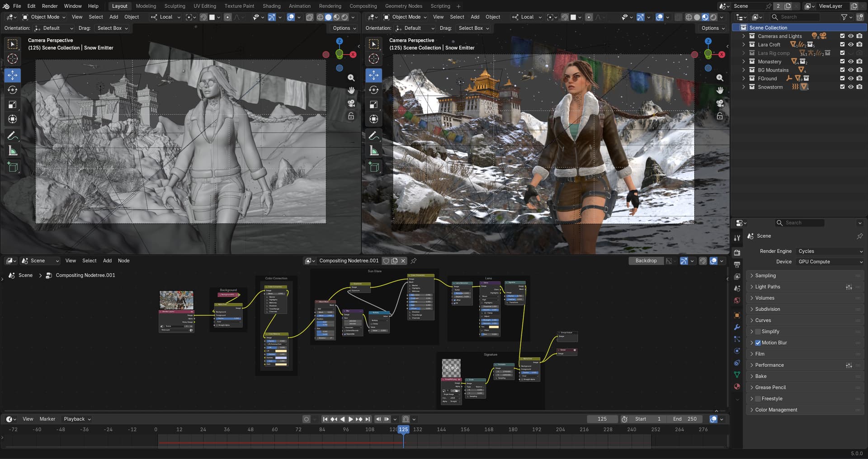This screenshot has width=868, height=459.
Task: Select the Move tool in left viewport
Action: coord(13,75)
